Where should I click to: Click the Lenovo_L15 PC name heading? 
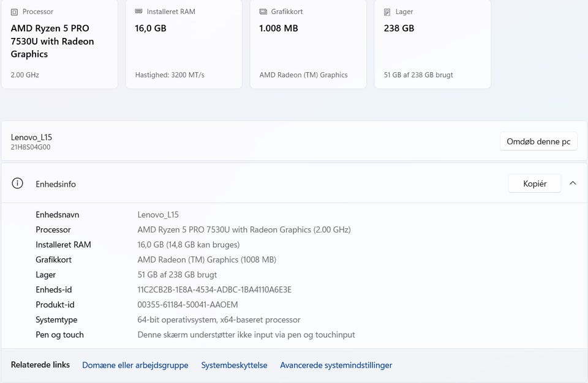(31, 137)
